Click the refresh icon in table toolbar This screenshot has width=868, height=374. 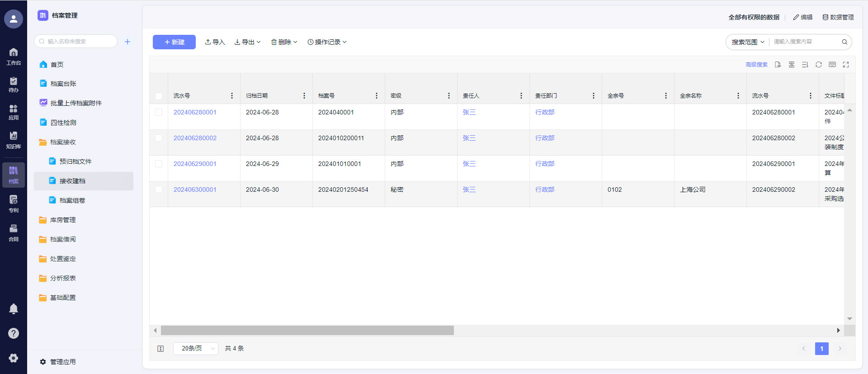pyautogui.click(x=818, y=65)
